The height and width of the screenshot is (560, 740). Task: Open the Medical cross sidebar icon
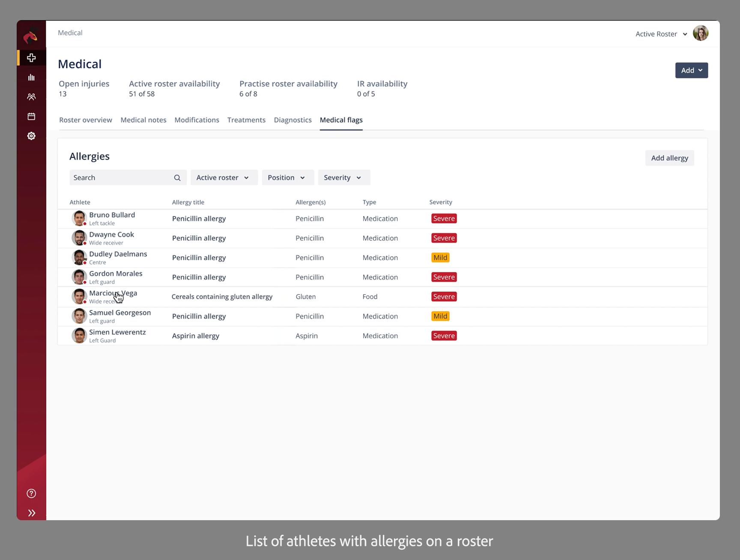click(31, 58)
